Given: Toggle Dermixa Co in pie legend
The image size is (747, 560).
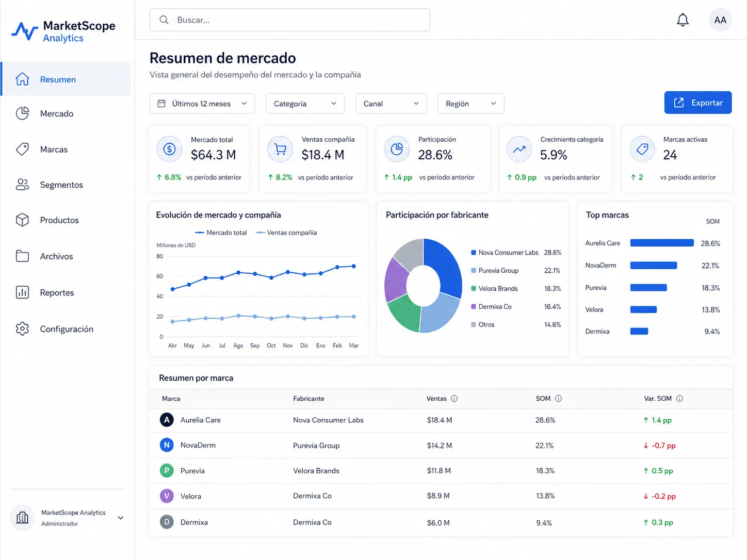Looking at the screenshot, I should tap(491, 307).
